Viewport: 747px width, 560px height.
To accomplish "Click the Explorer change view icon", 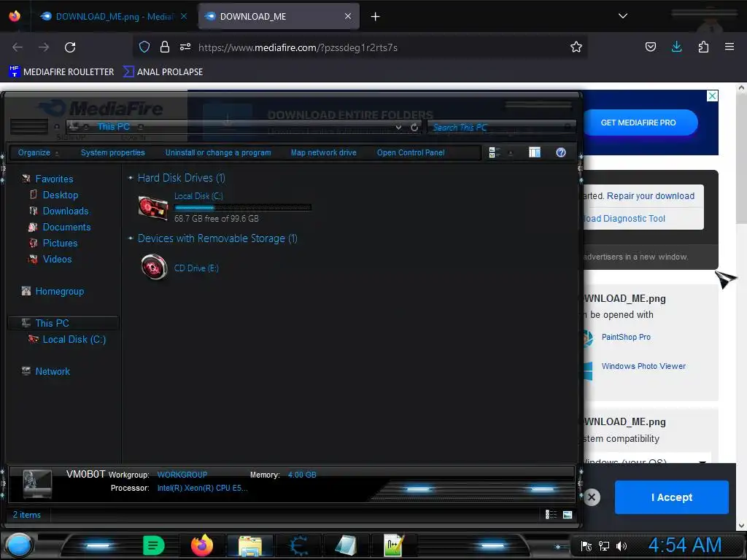I will (495, 152).
